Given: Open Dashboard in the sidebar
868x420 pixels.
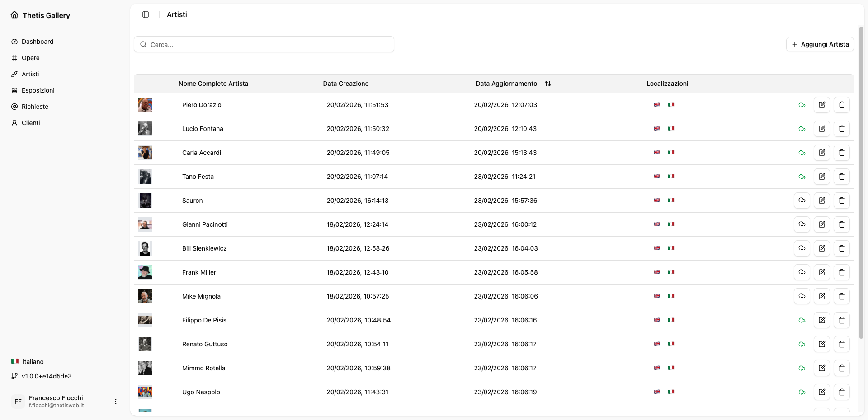Looking at the screenshot, I should click(38, 42).
